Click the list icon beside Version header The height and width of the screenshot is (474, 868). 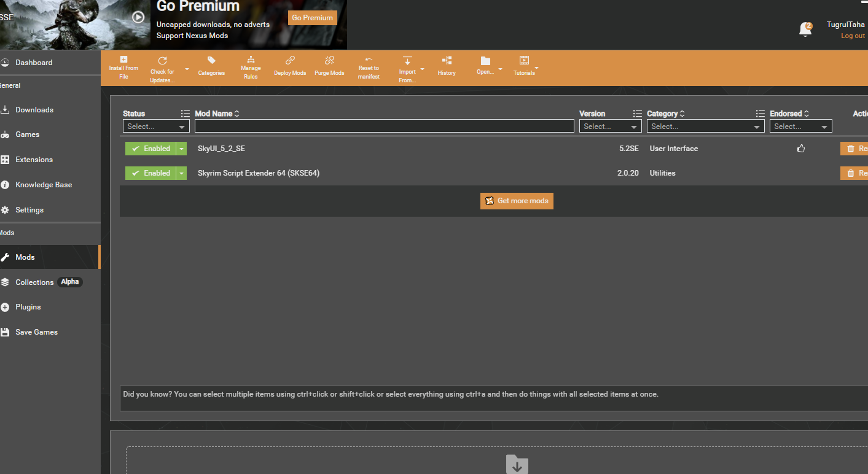coord(637,114)
